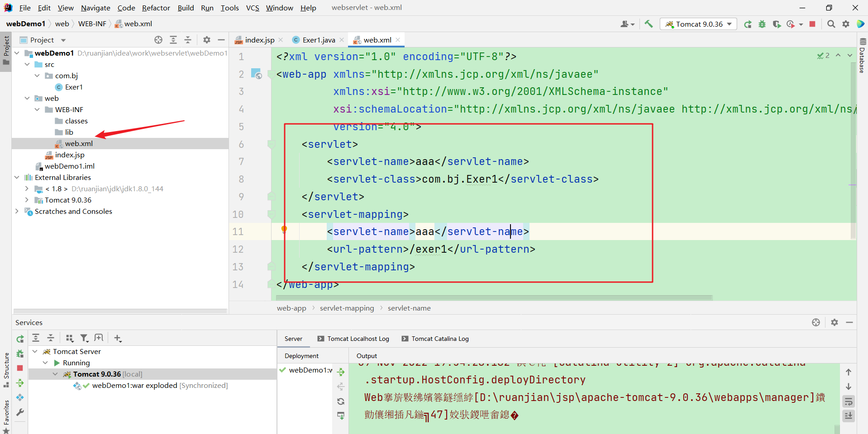Expand Scratches and Consoles node

(17, 211)
